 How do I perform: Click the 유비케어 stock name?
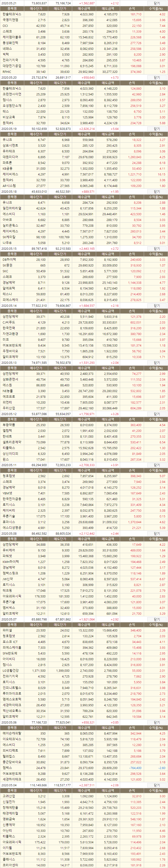point(9,550)
